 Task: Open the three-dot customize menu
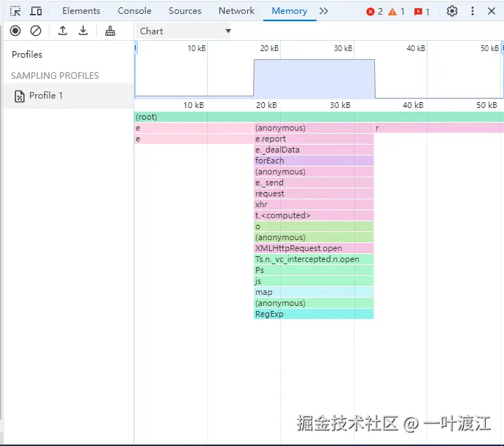(473, 11)
